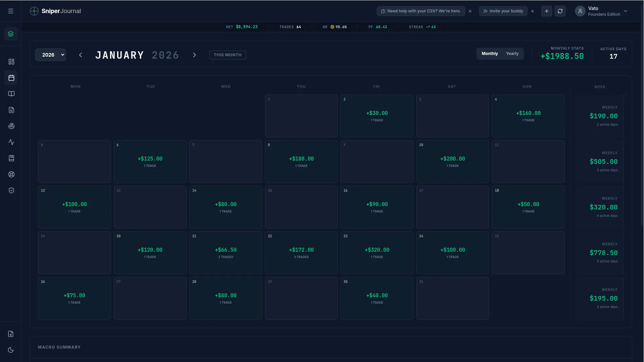This screenshot has height=362, width=644.
Task: Open January 23 day with +$320.00
Action: [x=377, y=253]
